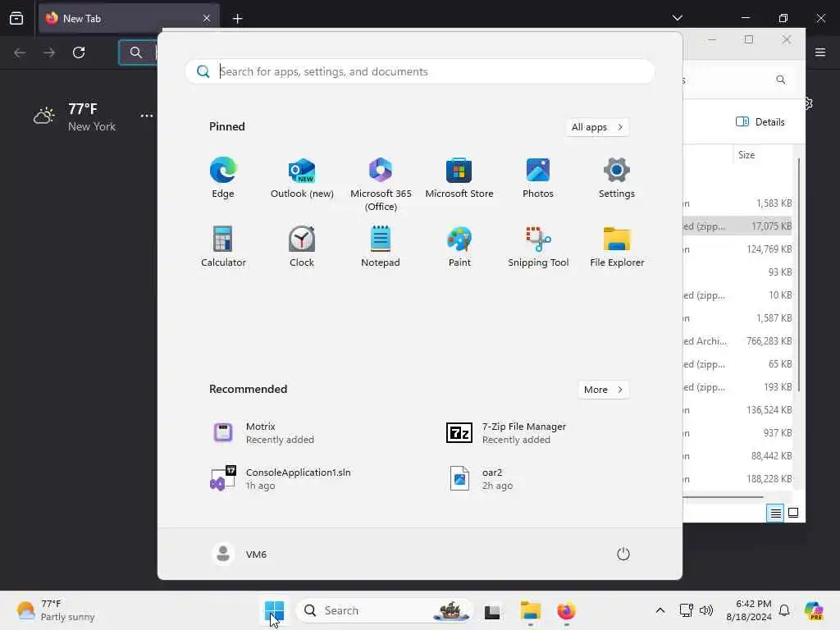Click New York weather in Firefox
This screenshot has height=630, width=840.
point(75,117)
